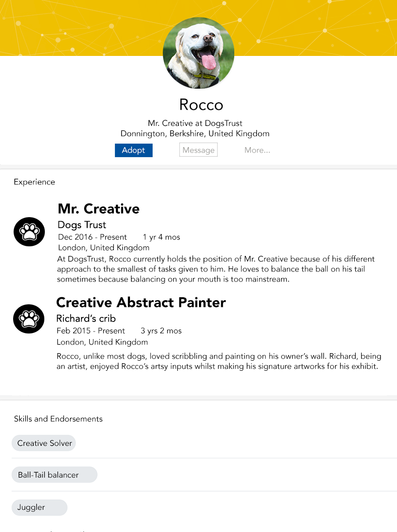Select the Juggler skill tag
The height and width of the screenshot is (532, 397).
pyautogui.click(x=39, y=508)
